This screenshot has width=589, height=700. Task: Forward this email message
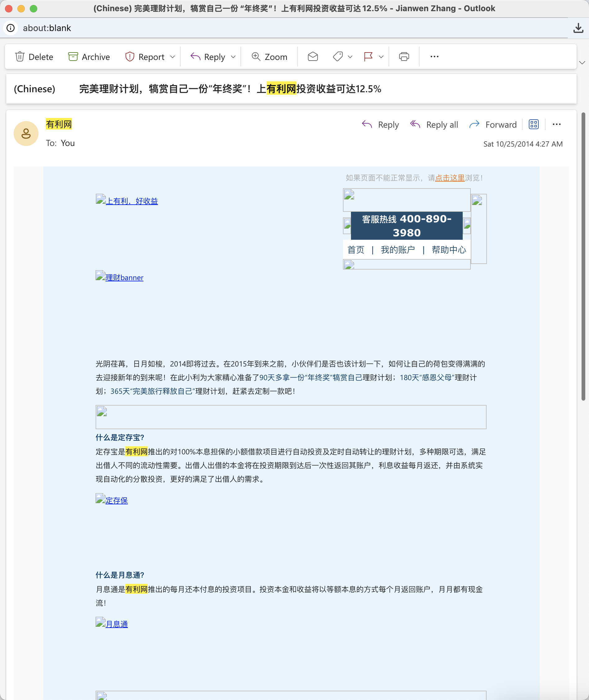[x=493, y=125]
